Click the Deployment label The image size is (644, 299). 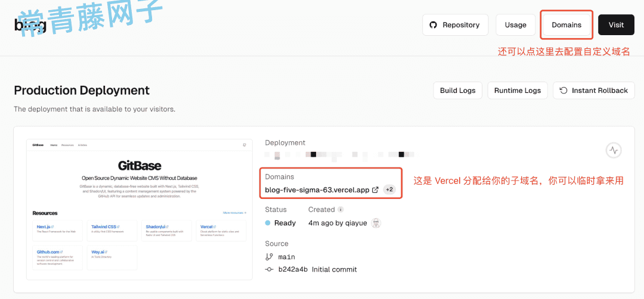tap(285, 143)
